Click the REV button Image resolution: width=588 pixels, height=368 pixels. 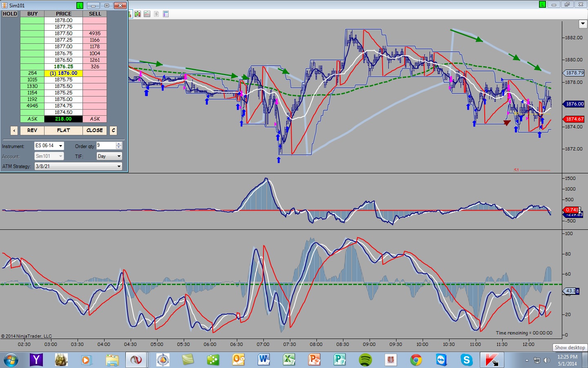(x=32, y=130)
